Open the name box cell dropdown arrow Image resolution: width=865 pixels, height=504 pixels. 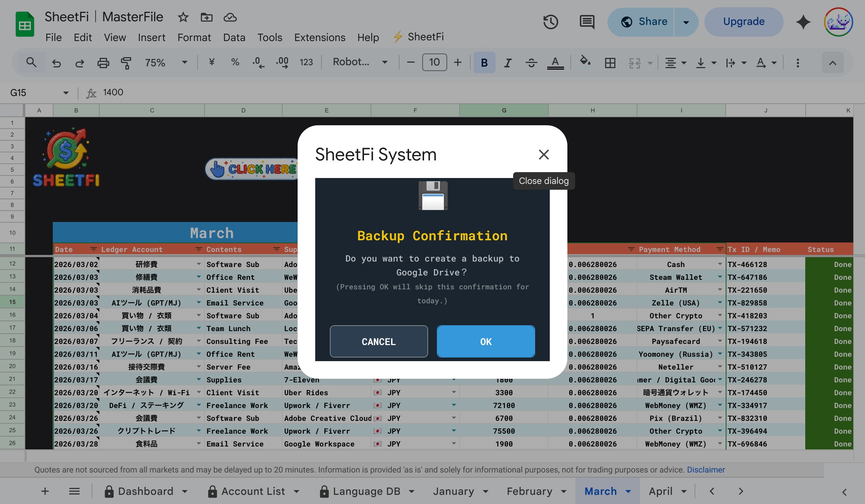point(66,93)
